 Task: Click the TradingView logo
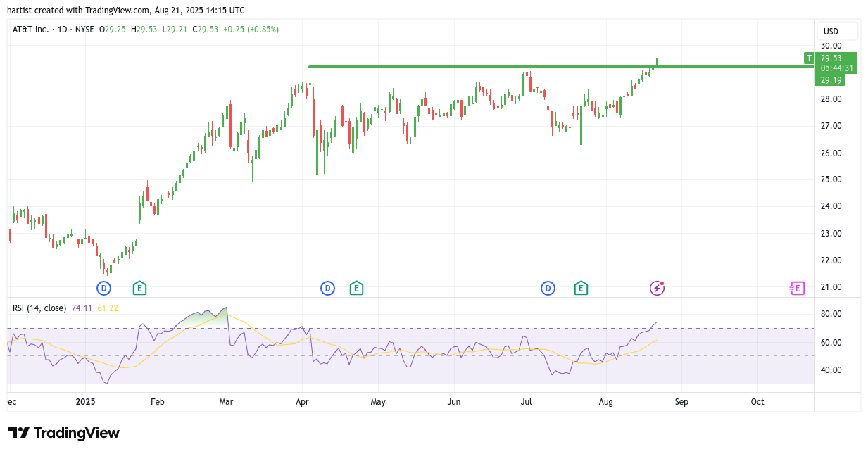(x=64, y=433)
